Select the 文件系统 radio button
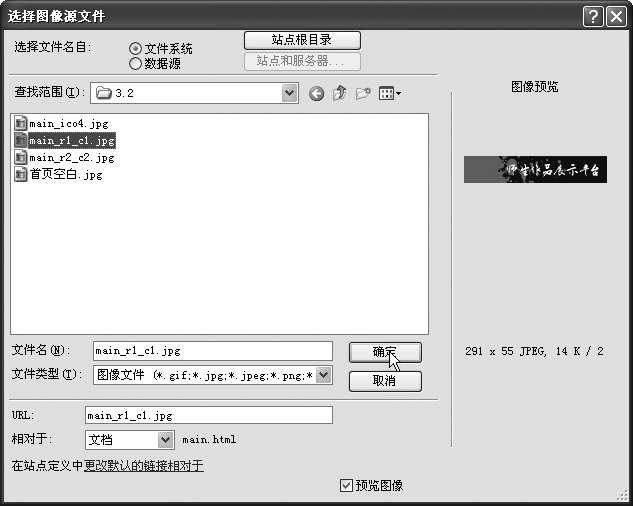This screenshot has width=633, height=506. click(x=135, y=49)
